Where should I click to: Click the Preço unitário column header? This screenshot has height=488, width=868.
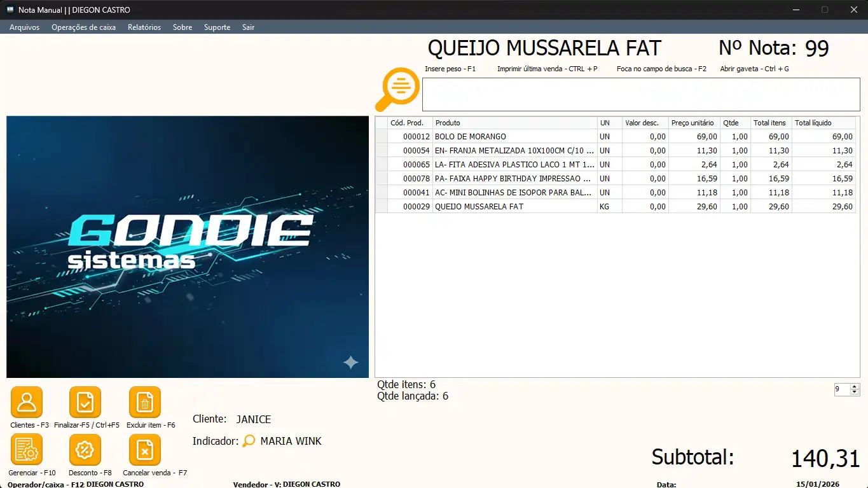point(692,123)
